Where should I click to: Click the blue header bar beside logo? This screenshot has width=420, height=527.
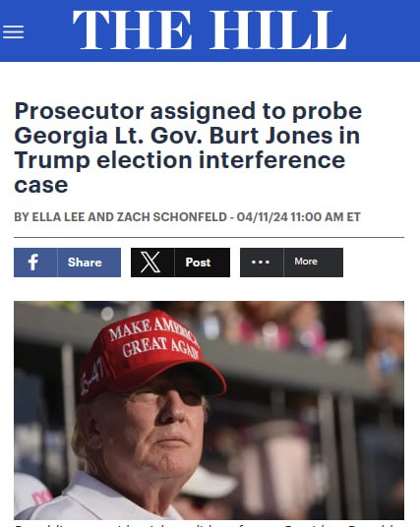point(384,30)
